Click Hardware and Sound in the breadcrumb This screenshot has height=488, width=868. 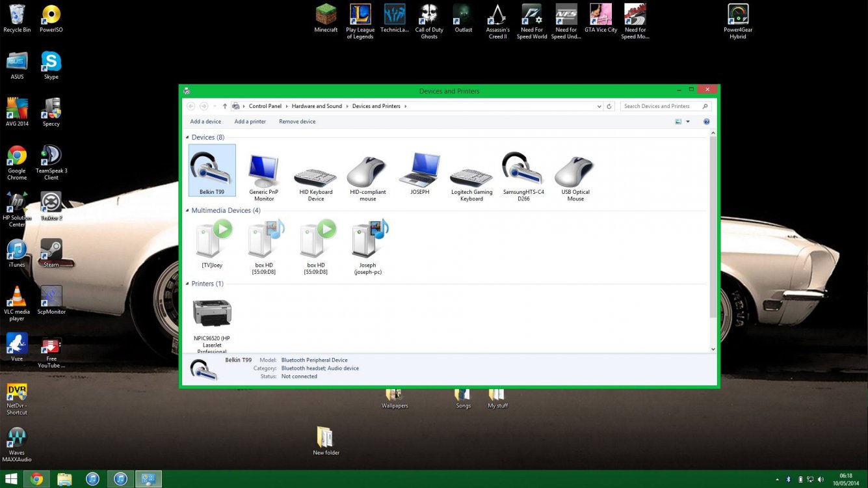pos(317,106)
